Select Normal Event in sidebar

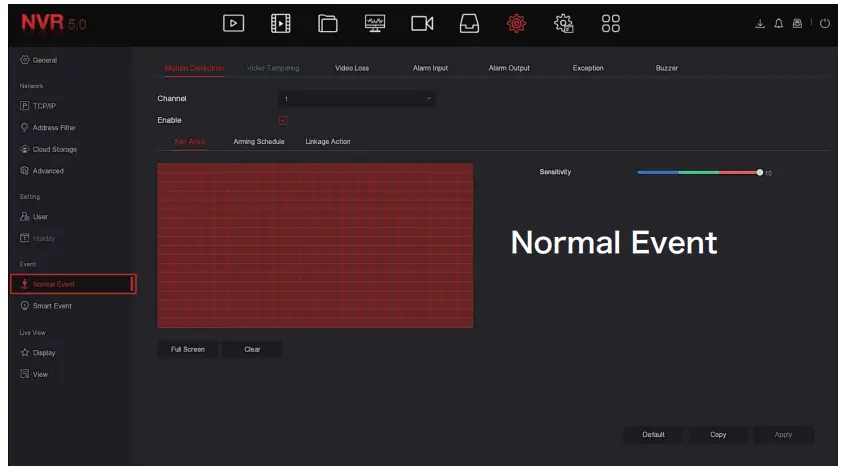click(x=73, y=284)
